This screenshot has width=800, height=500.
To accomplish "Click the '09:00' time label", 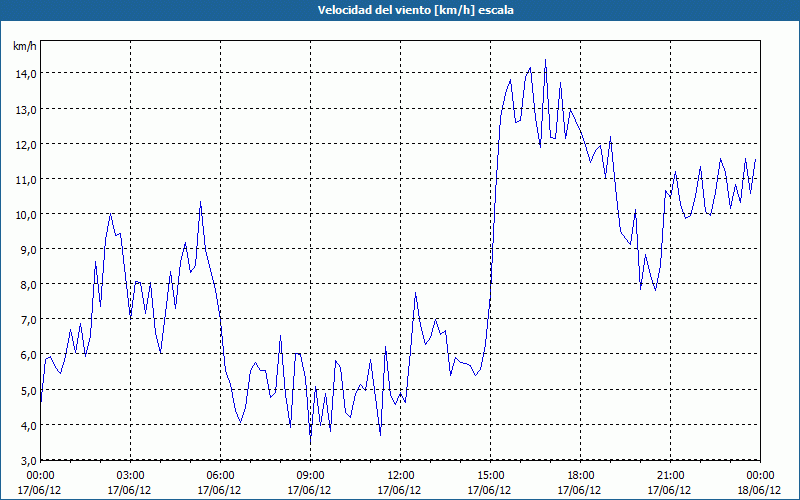I will point(309,475).
